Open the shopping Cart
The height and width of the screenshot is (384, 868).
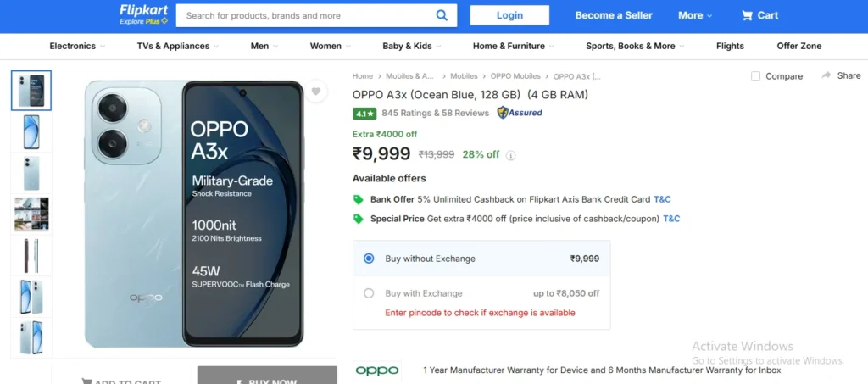760,15
